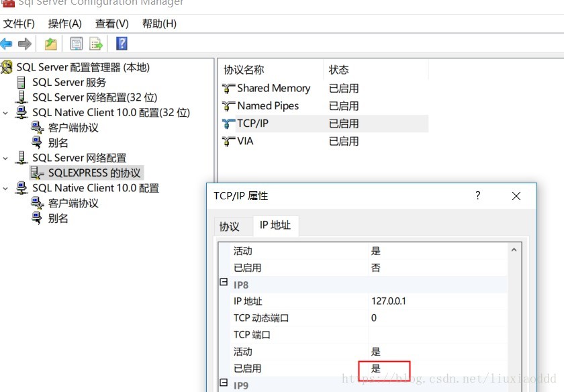564x392 pixels.
Task: Click the VIA protocol icon
Action: coord(228,142)
